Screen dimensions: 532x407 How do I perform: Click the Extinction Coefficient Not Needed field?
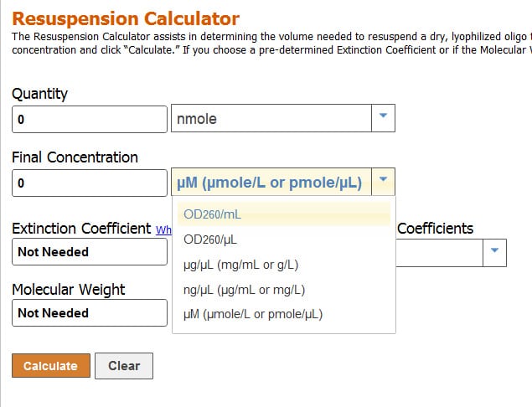click(x=90, y=251)
